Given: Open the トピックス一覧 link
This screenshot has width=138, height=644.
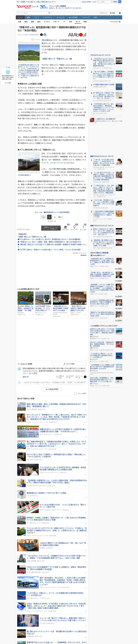Looking at the screenshot, I should coord(115,22).
